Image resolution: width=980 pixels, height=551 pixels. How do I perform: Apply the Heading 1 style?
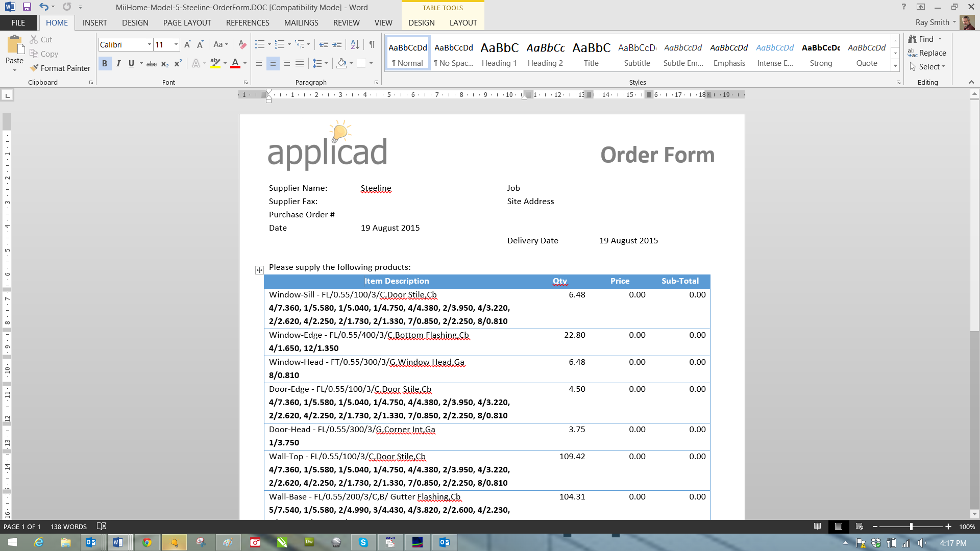point(499,53)
